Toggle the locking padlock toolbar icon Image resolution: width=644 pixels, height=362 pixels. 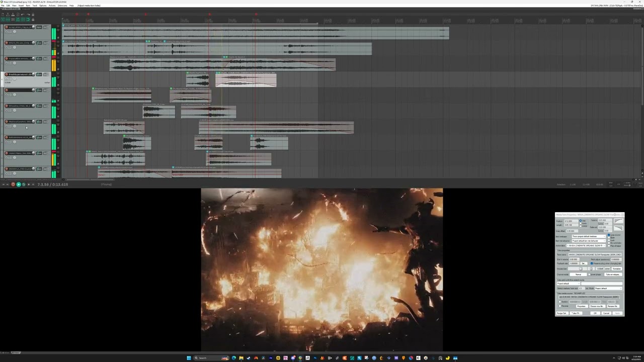tap(32, 19)
